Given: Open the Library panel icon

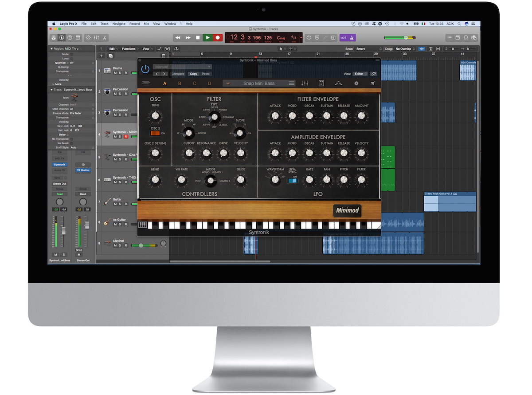Looking at the screenshot, I should tap(53, 38).
